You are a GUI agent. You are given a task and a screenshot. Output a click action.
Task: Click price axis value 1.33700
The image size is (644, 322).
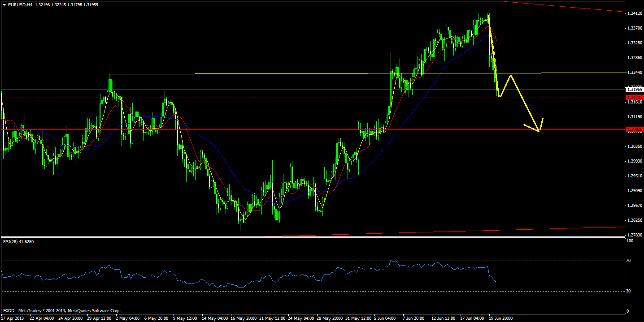635,28
